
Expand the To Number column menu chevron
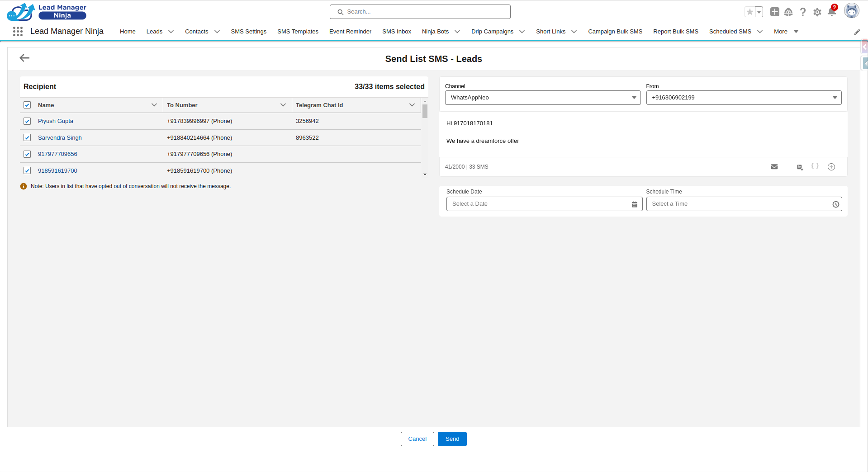point(283,105)
